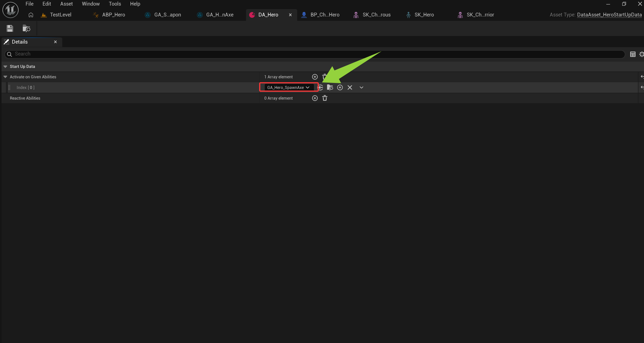The width and height of the screenshot is (644, 343).
Task: Click the Details search field
Action: [x=314, y=54]
